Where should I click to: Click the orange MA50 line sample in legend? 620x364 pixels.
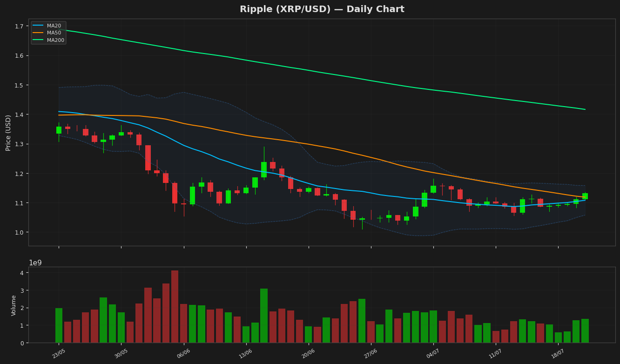click(x=39, y=33)
